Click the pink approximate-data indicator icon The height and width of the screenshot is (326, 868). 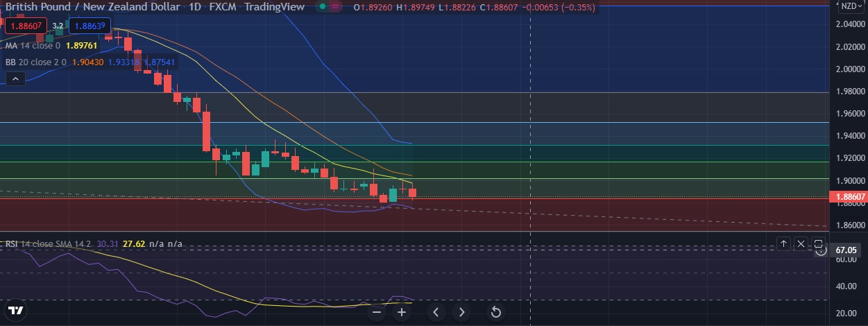coord(336,7)
